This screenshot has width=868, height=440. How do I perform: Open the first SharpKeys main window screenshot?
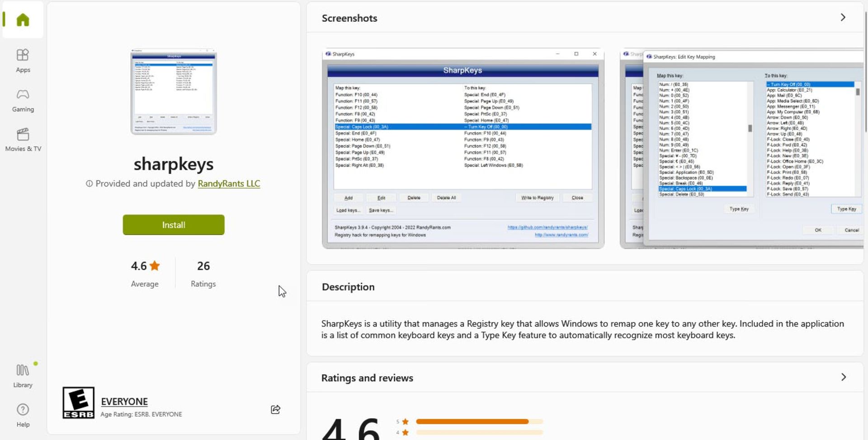point(462,148)
